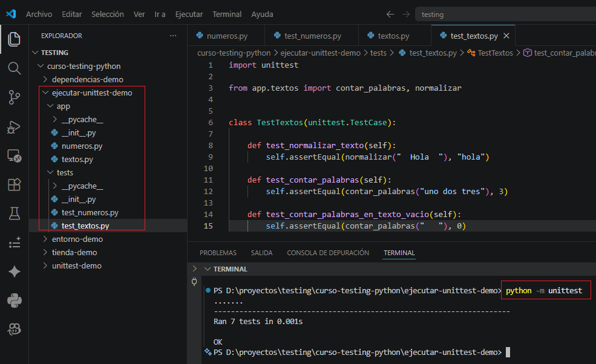Screen dimensions: 596x364
Task: Click the tests breadcrumb segment
Action: click(378, 53)
